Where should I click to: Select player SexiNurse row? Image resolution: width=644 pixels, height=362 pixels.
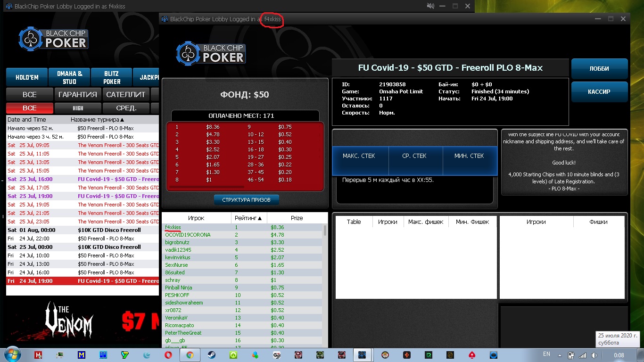[242, 265]
